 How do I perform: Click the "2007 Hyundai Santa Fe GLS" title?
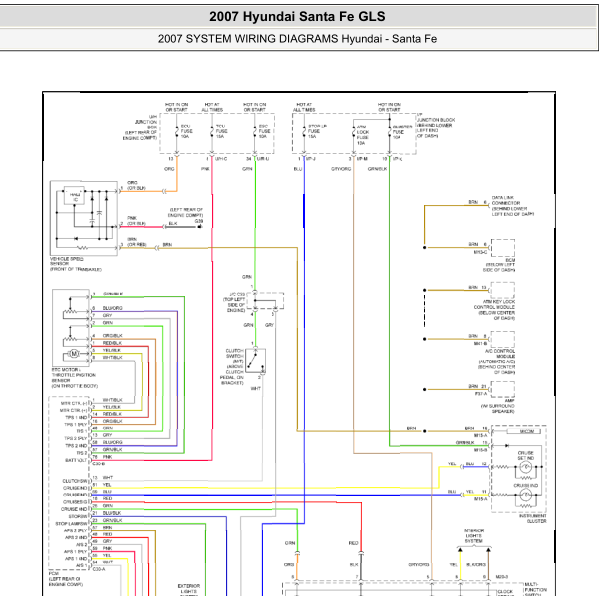(297, 17)
